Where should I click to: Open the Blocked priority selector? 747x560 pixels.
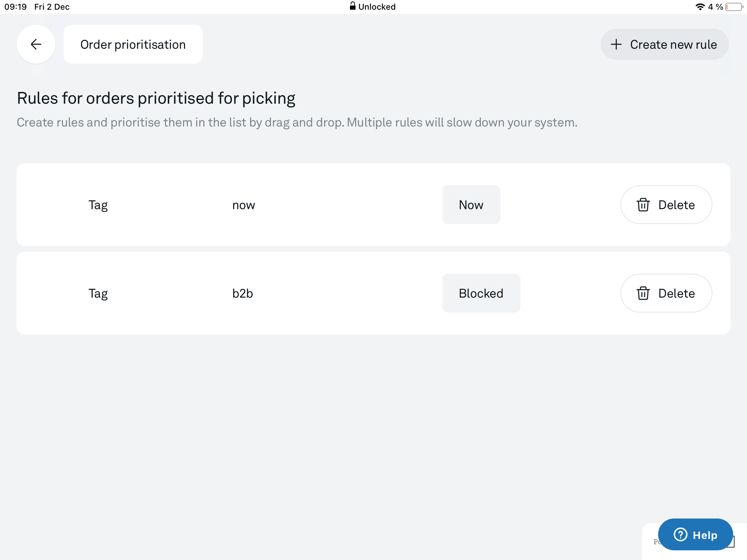pos(481,293)
